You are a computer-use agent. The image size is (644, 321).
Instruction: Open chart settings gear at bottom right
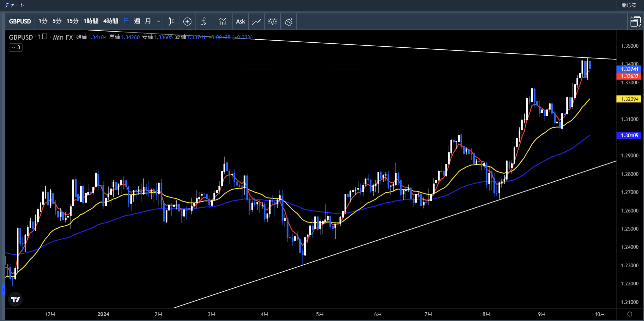click(630, 314)
